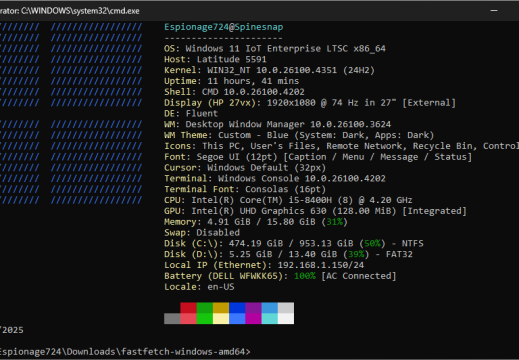519x360 pixels.
Task: Click the green "100%" battery value
Action: tap(305, 276)
